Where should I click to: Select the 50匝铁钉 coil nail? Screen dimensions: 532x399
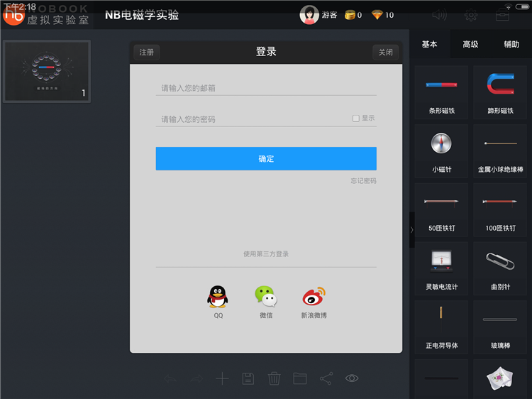[x=441, y=210]
